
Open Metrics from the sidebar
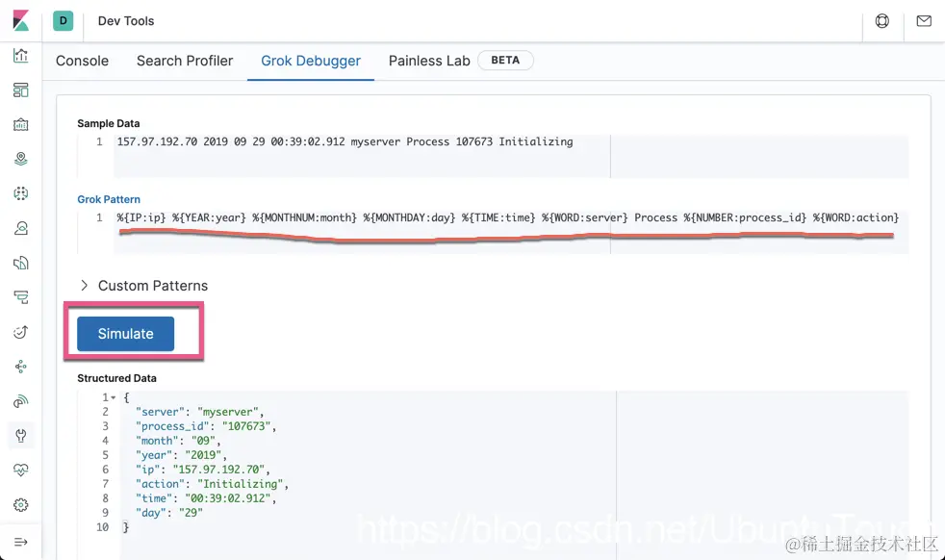(x=20, y=228)
